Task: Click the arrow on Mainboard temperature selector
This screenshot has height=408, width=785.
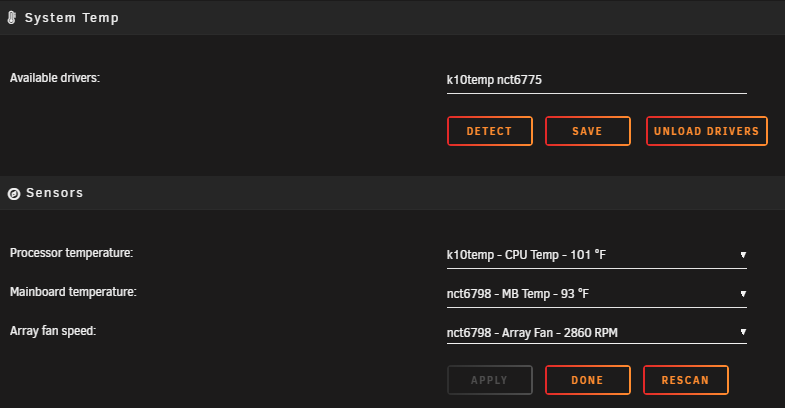Action: (743, 294)
